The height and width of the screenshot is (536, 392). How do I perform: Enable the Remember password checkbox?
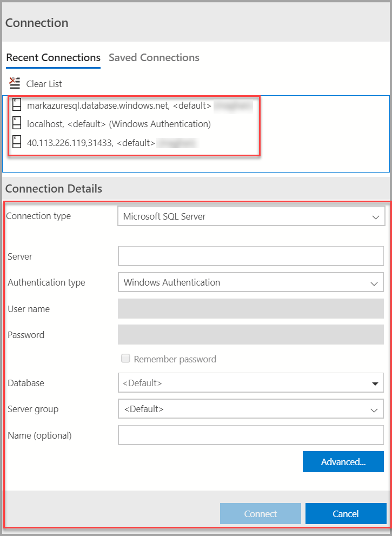tap(125, 358)
